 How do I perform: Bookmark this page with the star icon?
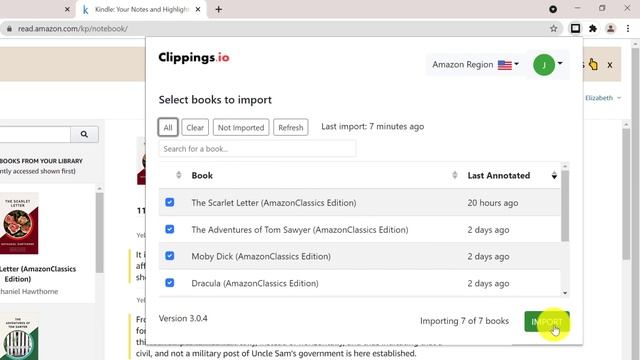[x=553, y=29]
